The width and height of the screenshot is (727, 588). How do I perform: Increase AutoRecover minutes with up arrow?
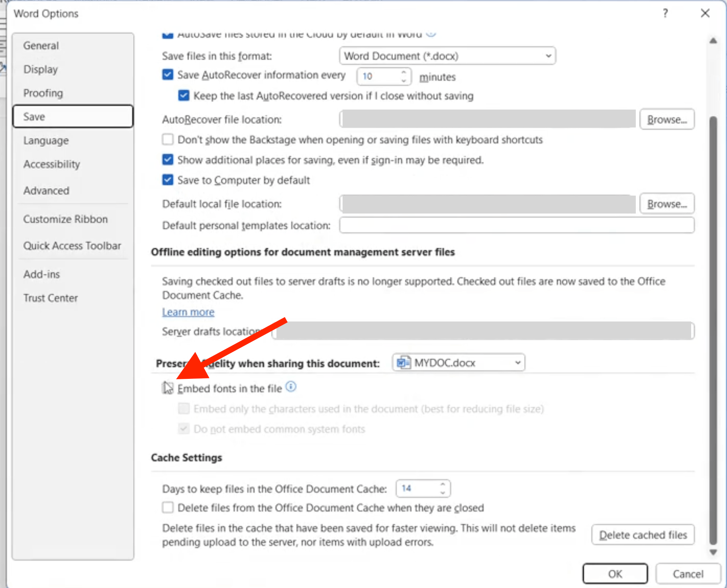pos(404,72)
